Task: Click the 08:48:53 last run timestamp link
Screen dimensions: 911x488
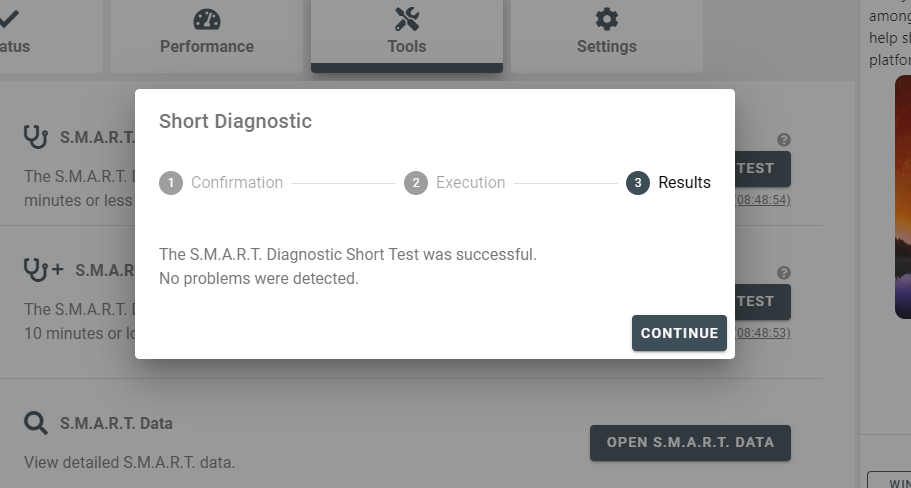Action: tap(763, 333)
